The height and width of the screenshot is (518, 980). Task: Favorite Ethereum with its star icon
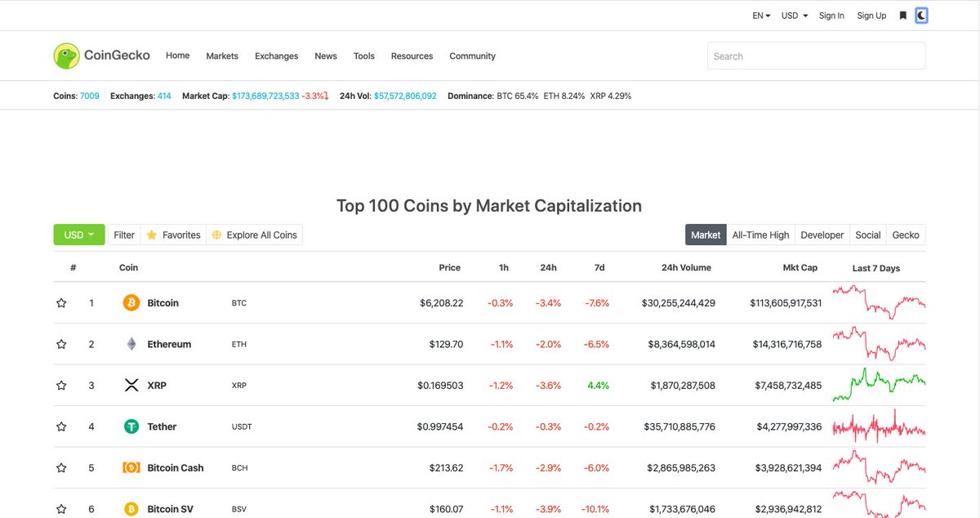point(61,345)
